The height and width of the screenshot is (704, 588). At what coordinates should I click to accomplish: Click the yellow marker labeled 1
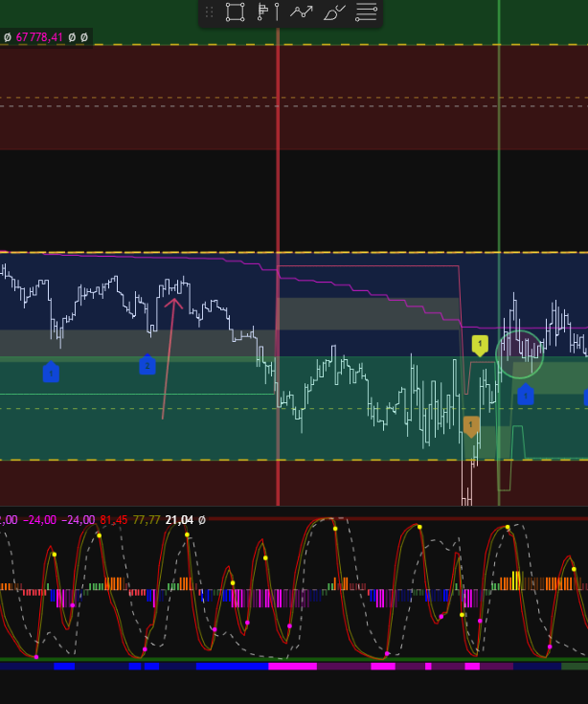(x=480, y=344)
